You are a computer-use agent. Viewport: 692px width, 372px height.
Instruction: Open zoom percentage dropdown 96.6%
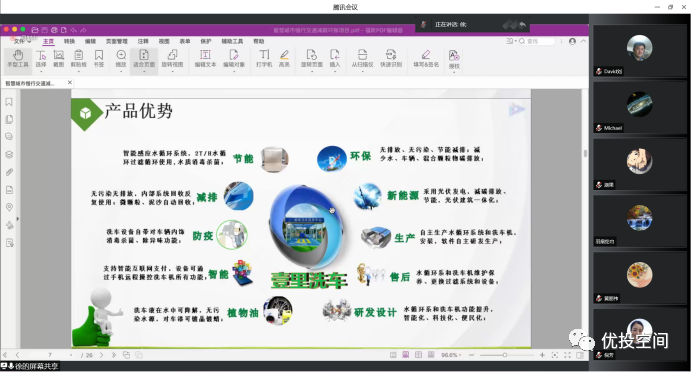(x=451, y=355)
